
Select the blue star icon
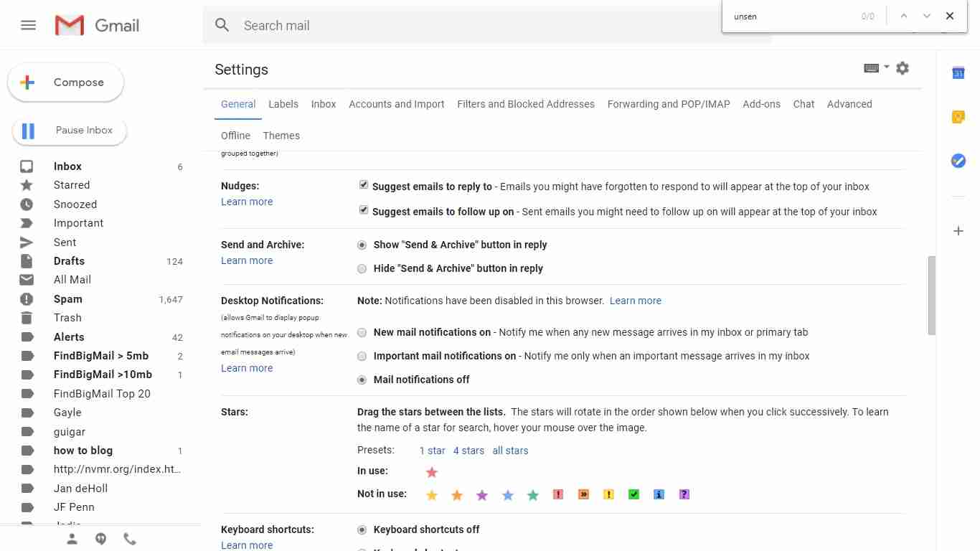(x=508, y=495)
